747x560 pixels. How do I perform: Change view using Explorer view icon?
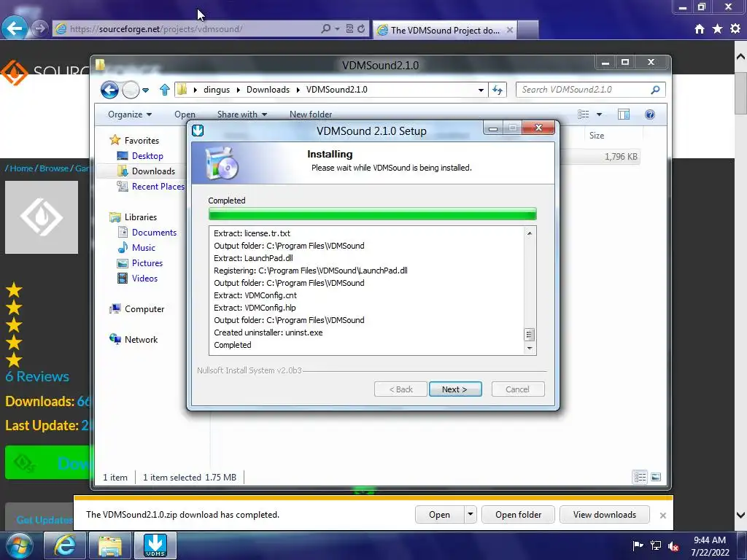point(583,114)
